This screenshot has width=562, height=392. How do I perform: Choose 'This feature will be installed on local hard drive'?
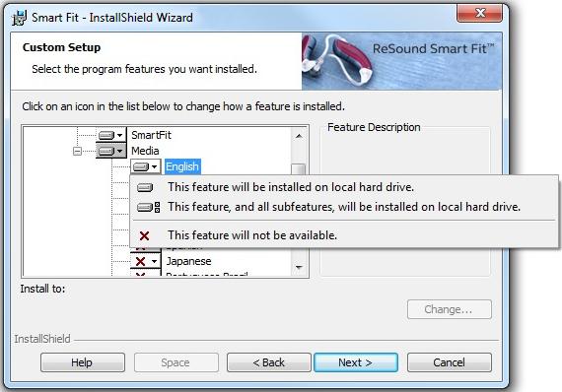pos(344,187)
